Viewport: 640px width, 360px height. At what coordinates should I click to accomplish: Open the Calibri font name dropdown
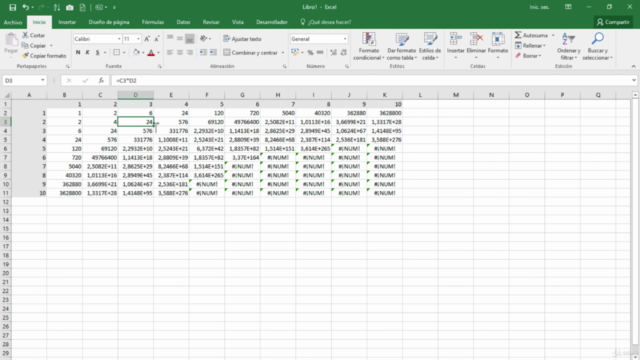(x=119, y=39)
